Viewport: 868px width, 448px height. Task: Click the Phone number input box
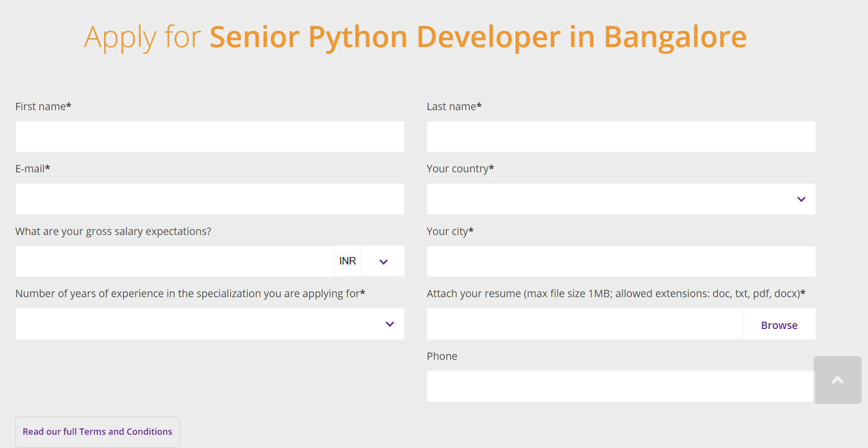pyautogui.click(x=620, y=386)
